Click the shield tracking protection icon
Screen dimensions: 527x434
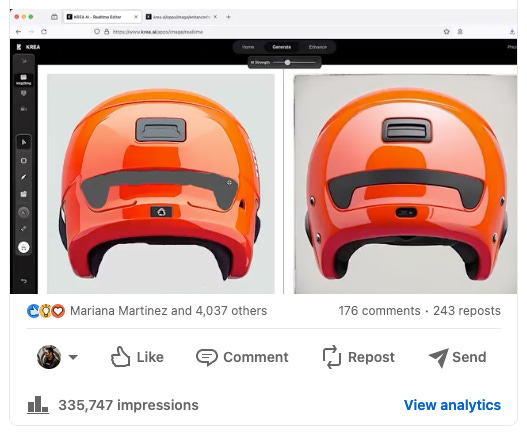point(97,32)
